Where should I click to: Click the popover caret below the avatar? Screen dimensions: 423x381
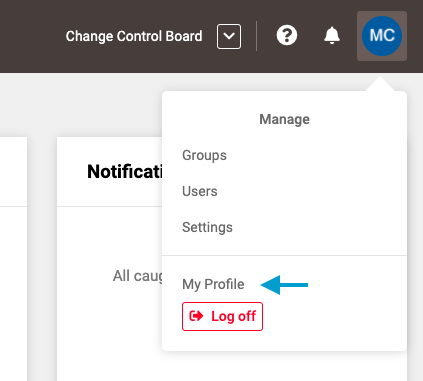point(380,84)
